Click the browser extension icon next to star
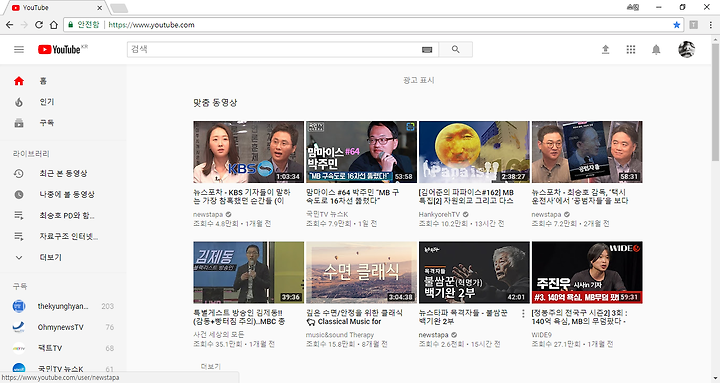This screenshot has height=383, width=720. coord(694,25)
